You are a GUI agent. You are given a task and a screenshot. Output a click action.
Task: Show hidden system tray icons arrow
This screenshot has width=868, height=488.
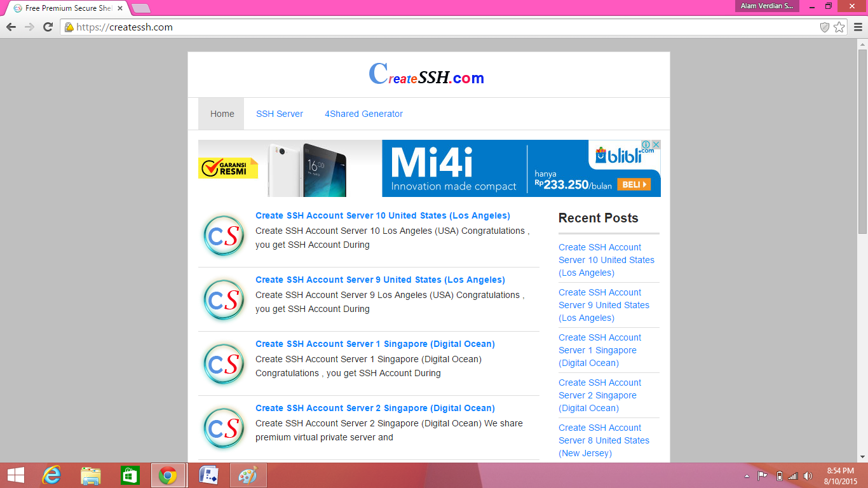pyautogui.click(x=747, y=476)
